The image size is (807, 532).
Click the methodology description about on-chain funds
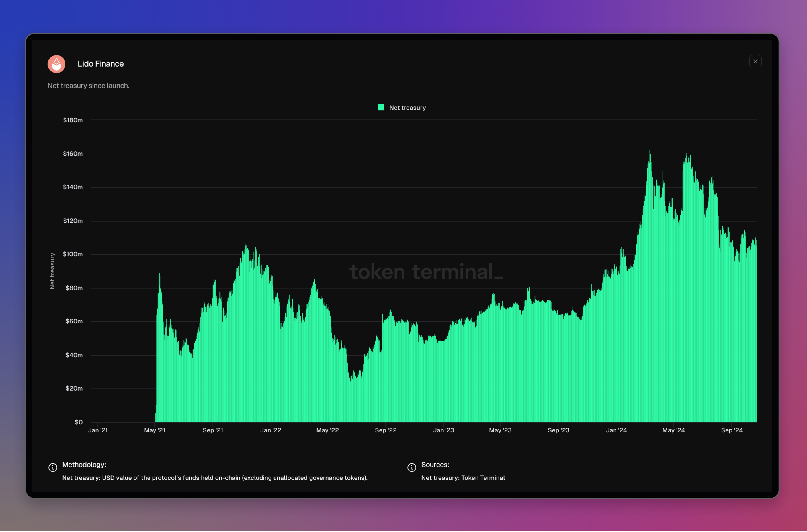215,478
